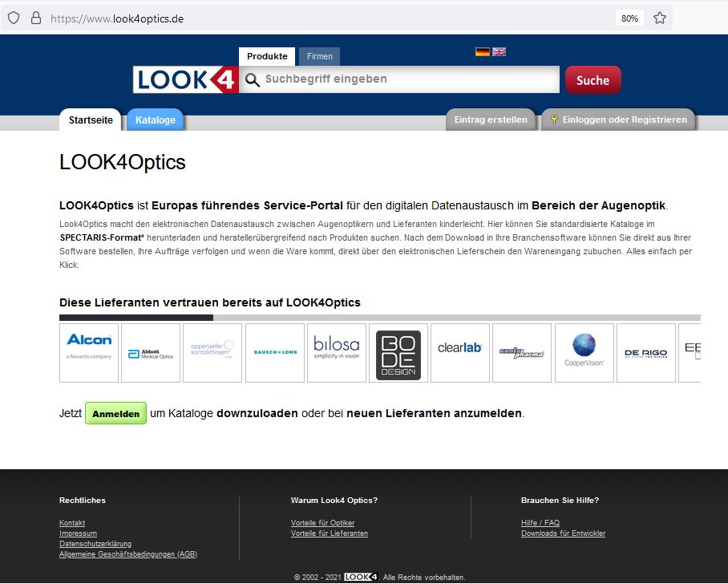This screenshot has width=728, height=584.
Task: Open the Appenzeller Kontaktlinsen logo
Action: (x=212, y=353)
